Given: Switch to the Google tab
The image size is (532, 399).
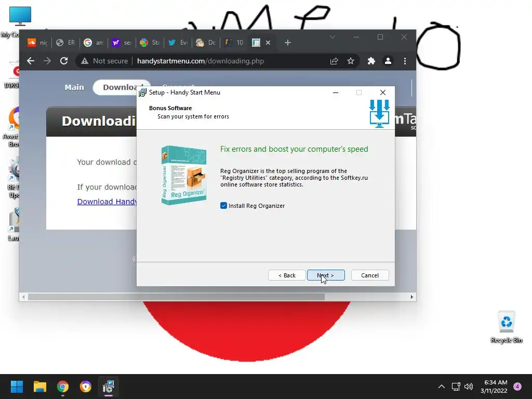Looking at the screenshot, I should [94, 43].
